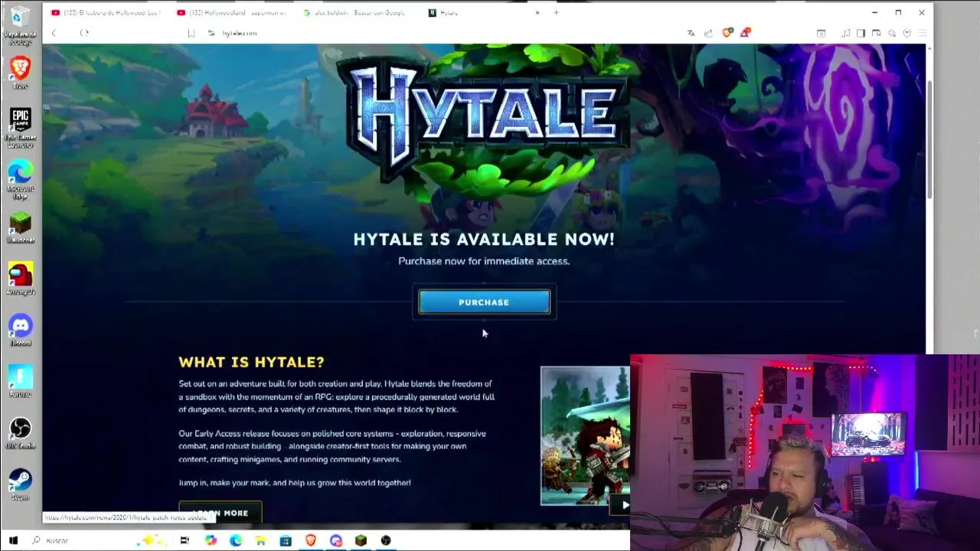Click the HYTALE IS AVAILABLE NOW! headline
Image resolution: width=980 pixels, height=551 pixels.
484,240
